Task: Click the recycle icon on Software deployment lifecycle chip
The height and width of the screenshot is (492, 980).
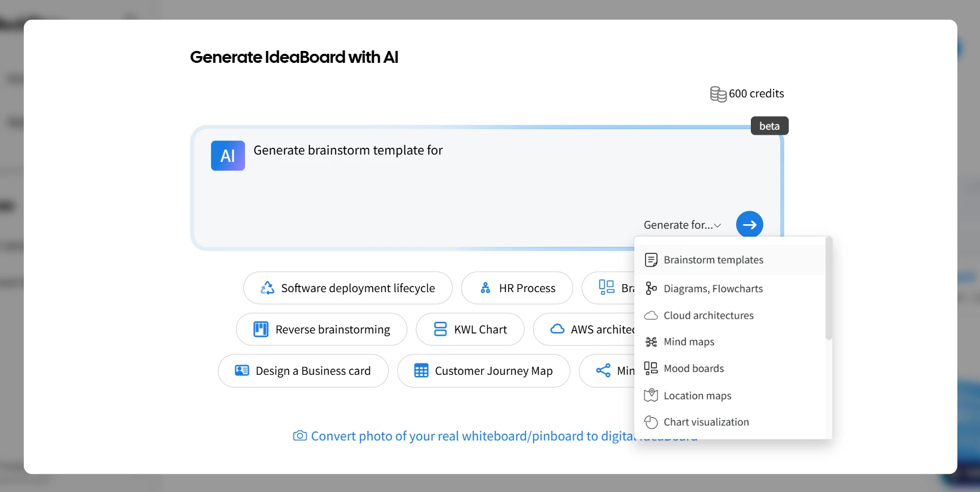Action: point(268,288)
